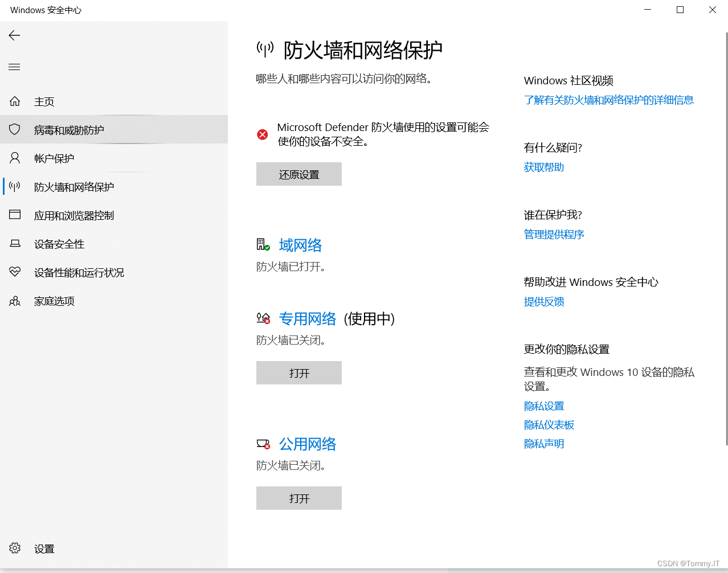Expand the sidebar hamburger menu
The height and width of the screenshot is (573, 728).
point(14,67)
